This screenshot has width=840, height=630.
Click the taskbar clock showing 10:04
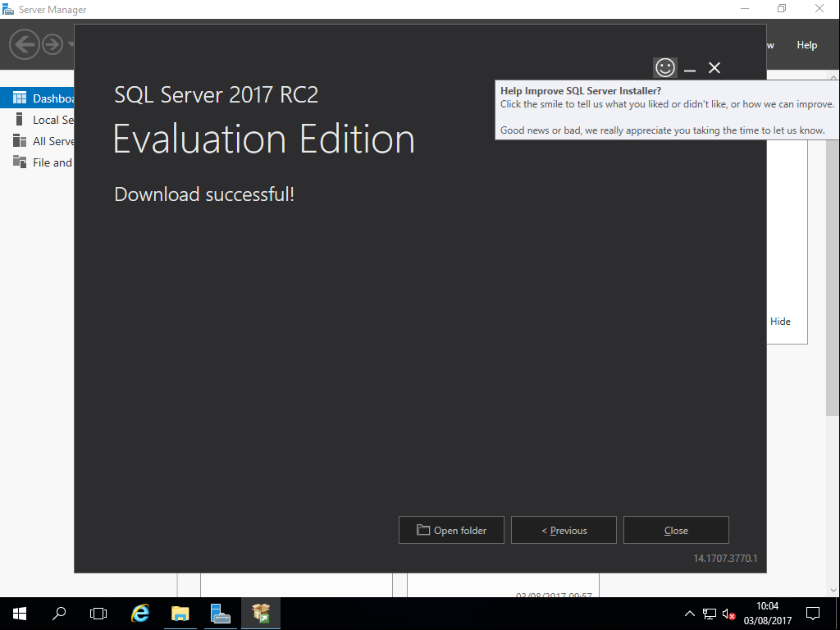[767, 613]
